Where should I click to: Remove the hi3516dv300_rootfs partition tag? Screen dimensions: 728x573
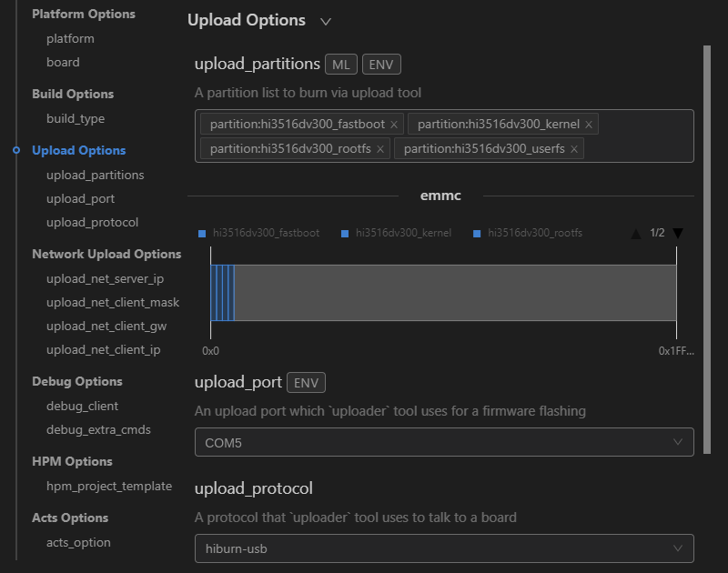(x=380, y=149)
